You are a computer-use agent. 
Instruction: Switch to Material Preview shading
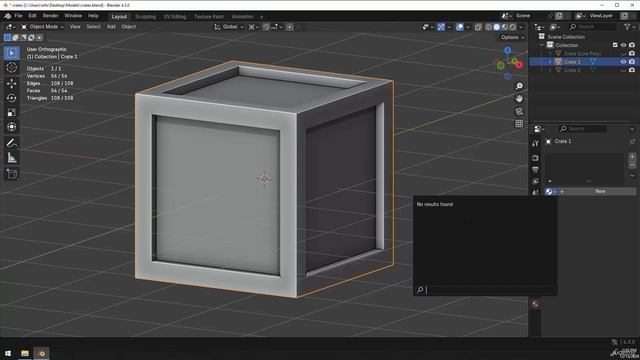coord(505,27)
